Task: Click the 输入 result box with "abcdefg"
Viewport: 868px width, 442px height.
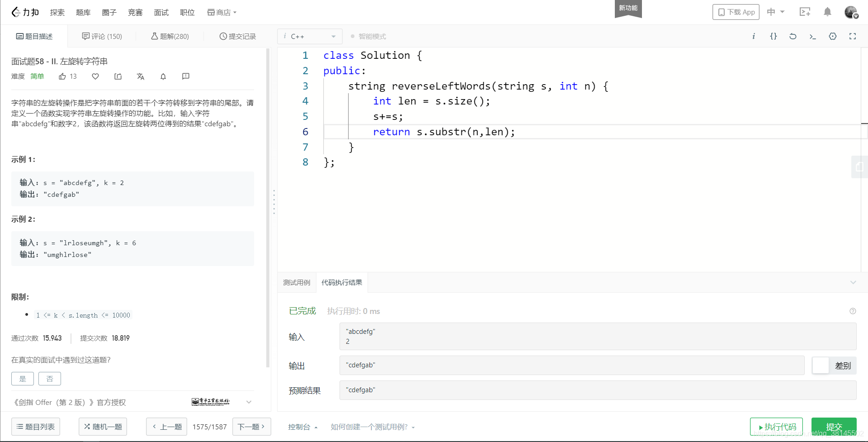Action: point(598,336)
